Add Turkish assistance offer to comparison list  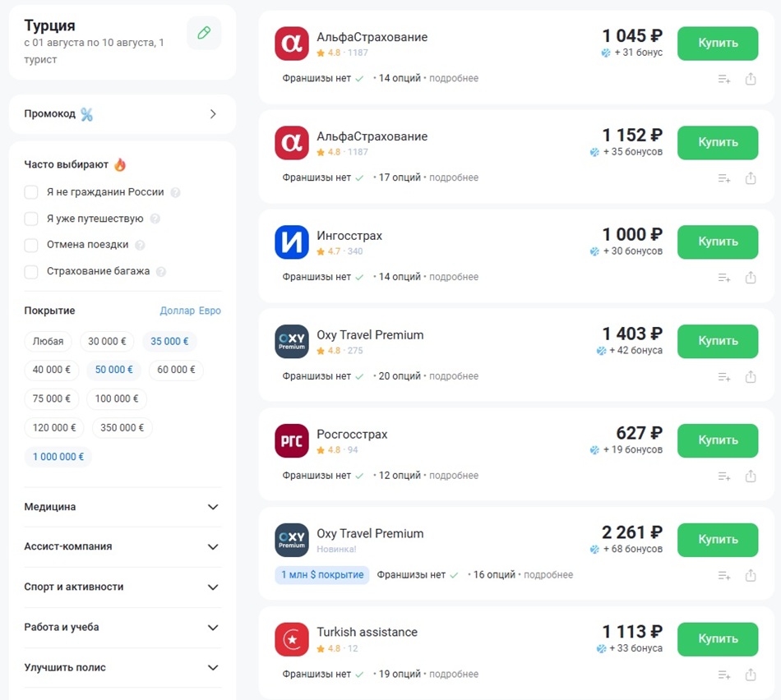click(x=723, y=675)
